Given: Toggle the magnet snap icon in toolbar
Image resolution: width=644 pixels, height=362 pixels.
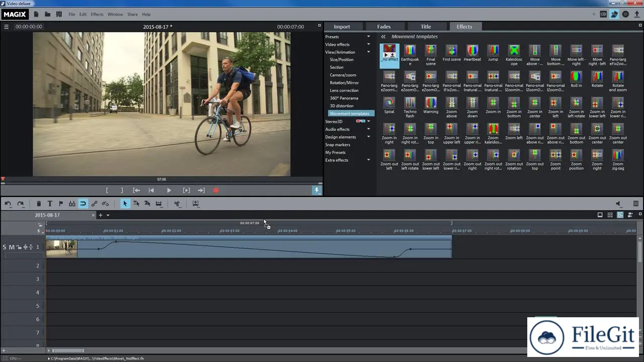Looking at the screenshot, I should [x=83, y=204].
